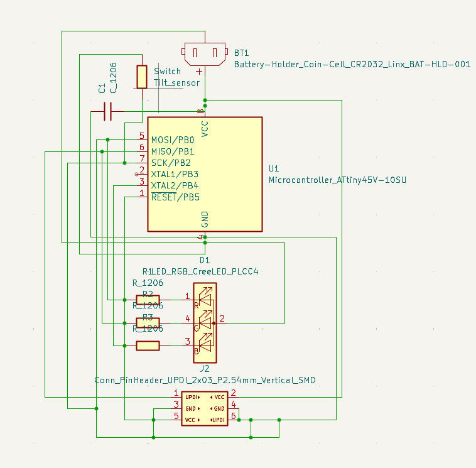Click the LED_RGB_CreeLED_PLCC4 value text
Screen dimensions: 476x468
click(x=205, y=271)
